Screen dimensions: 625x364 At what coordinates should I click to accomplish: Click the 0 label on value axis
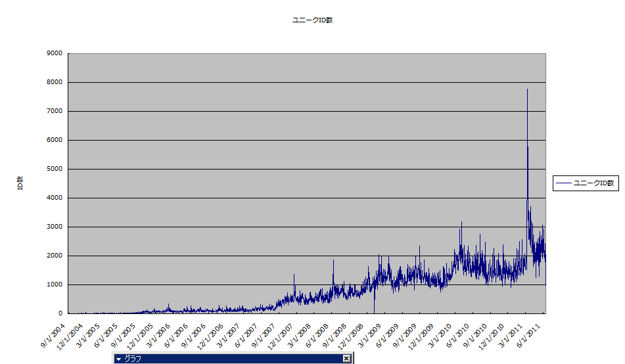[x=60, y=313]
